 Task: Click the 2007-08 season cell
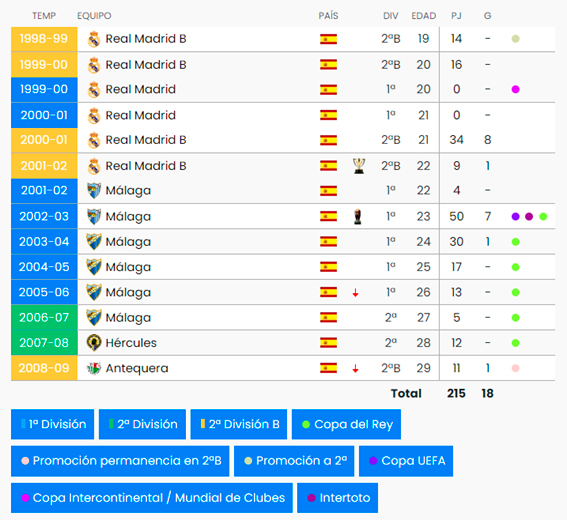[44, 343]
